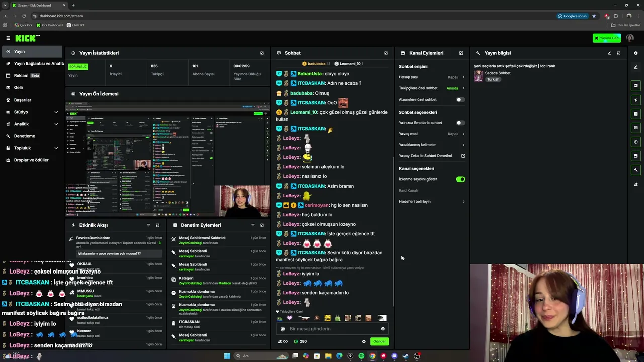Click the Turkish language tag

[x=493, y=79]
